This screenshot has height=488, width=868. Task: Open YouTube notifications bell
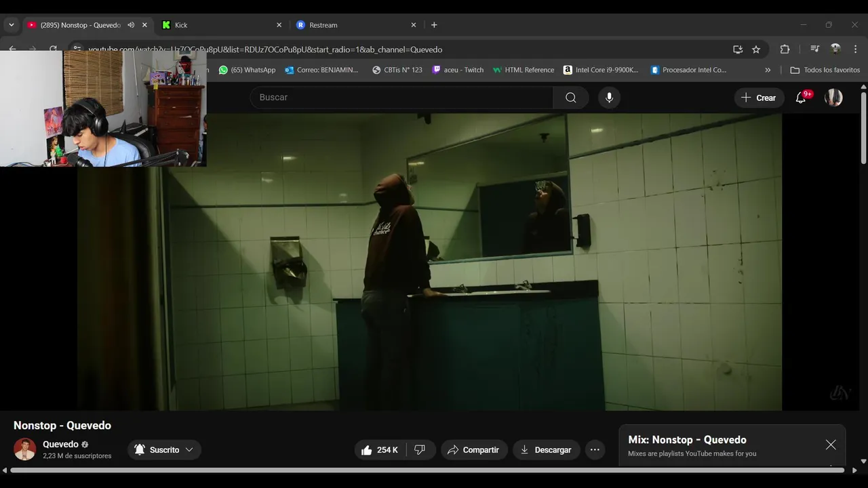(x=801, y=98)
